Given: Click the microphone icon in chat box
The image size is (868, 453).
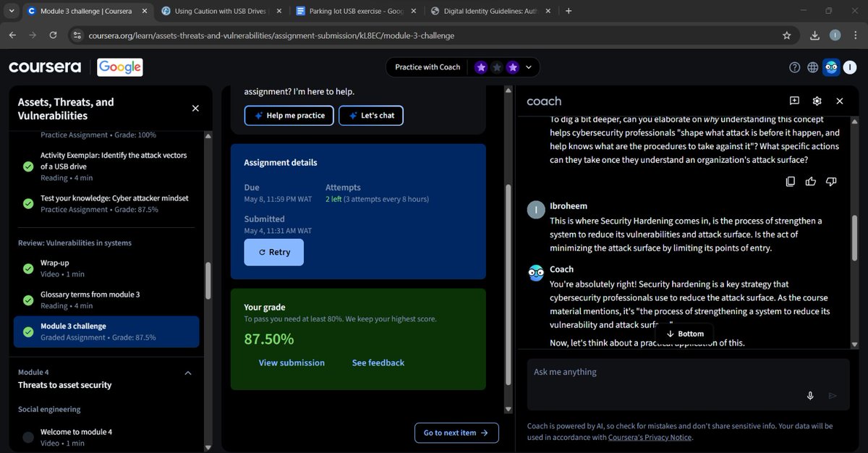Looking at the screenshot, I should coord(810,395).
